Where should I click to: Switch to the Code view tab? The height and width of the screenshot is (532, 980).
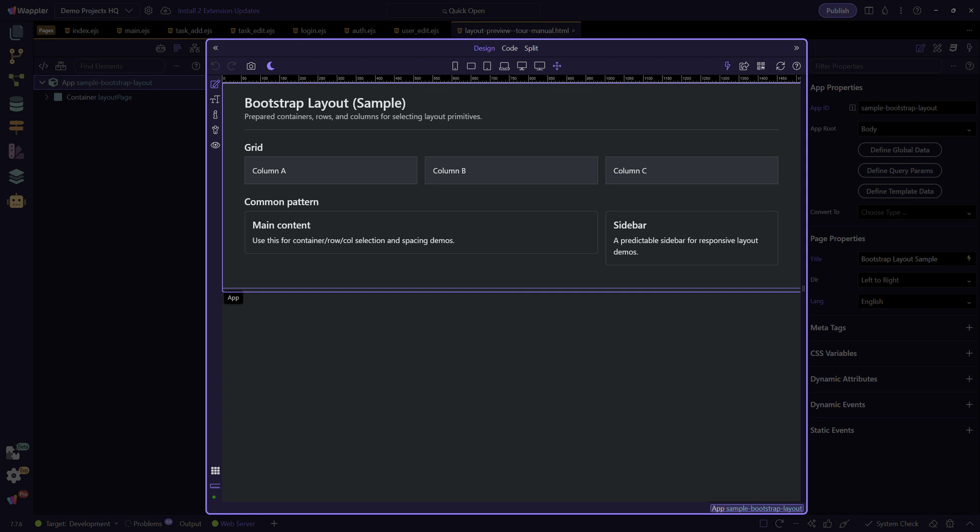click(509, 48)
